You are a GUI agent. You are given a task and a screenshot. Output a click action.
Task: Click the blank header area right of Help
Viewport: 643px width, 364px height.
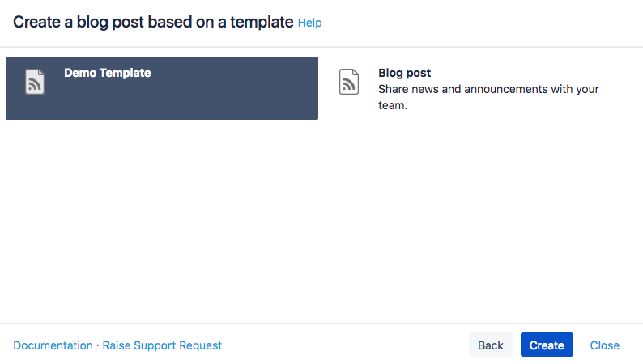(486, 23)
